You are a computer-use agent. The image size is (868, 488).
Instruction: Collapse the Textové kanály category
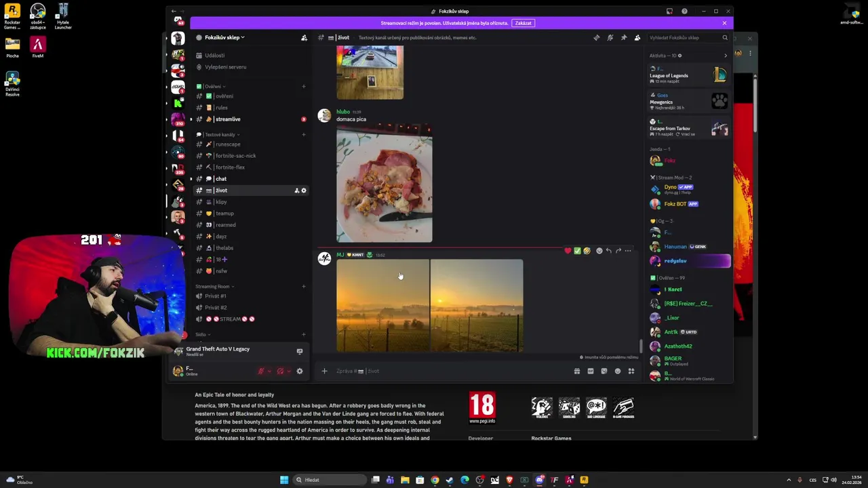(218, 135)
